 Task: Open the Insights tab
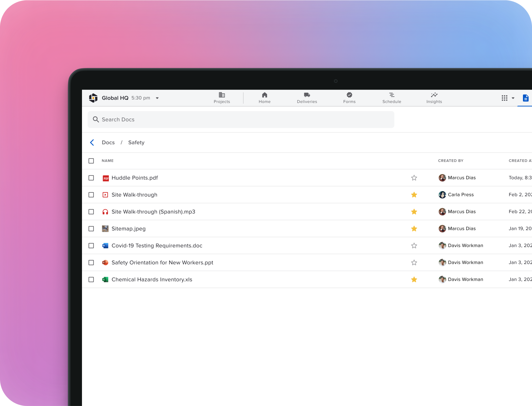point(434,98)
